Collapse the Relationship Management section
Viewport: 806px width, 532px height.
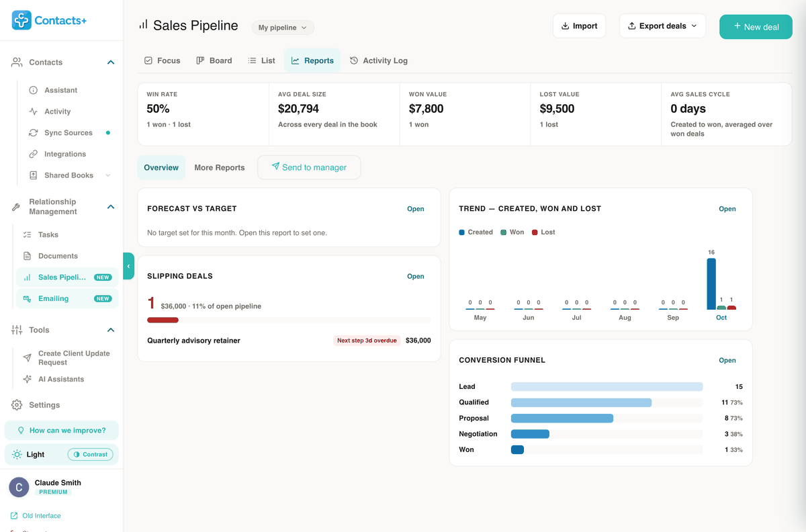click(x=111, y=207)
